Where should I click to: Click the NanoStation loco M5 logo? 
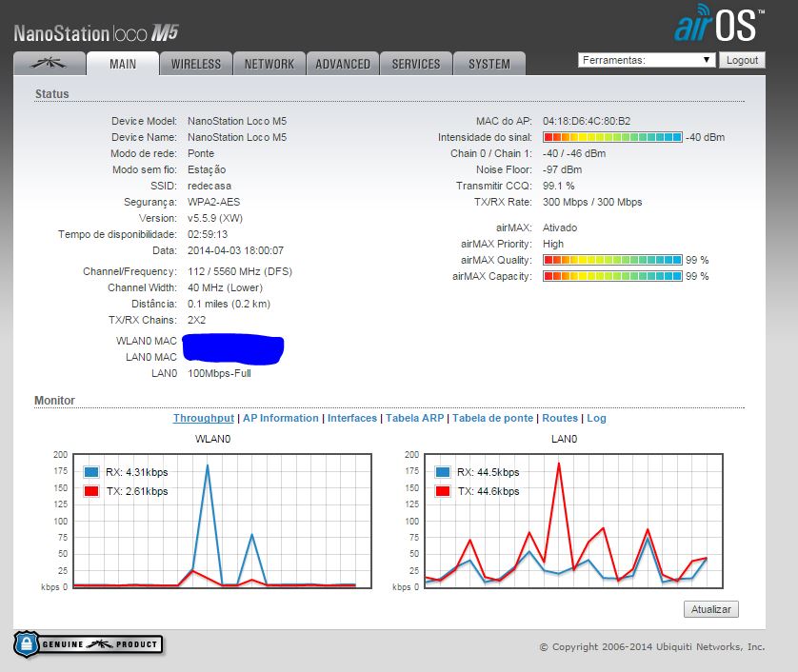96,33
